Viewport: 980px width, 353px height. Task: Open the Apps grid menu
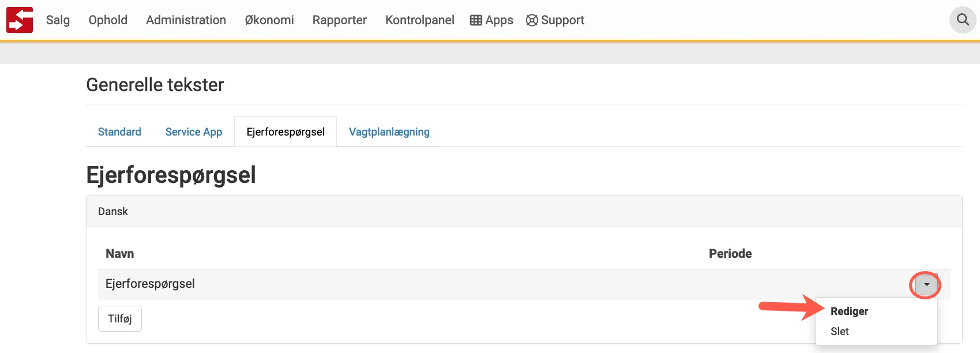(491, 20)
